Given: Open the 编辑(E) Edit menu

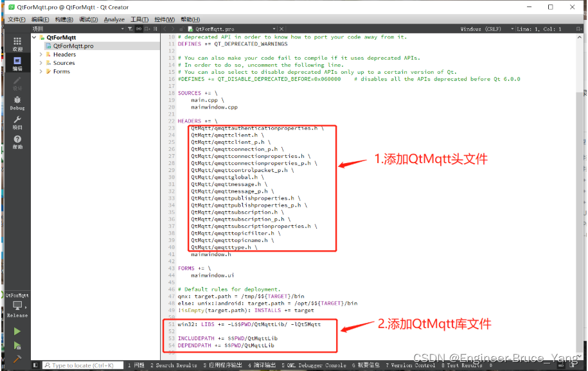Looking at the screenshot, I should point(40,19).
